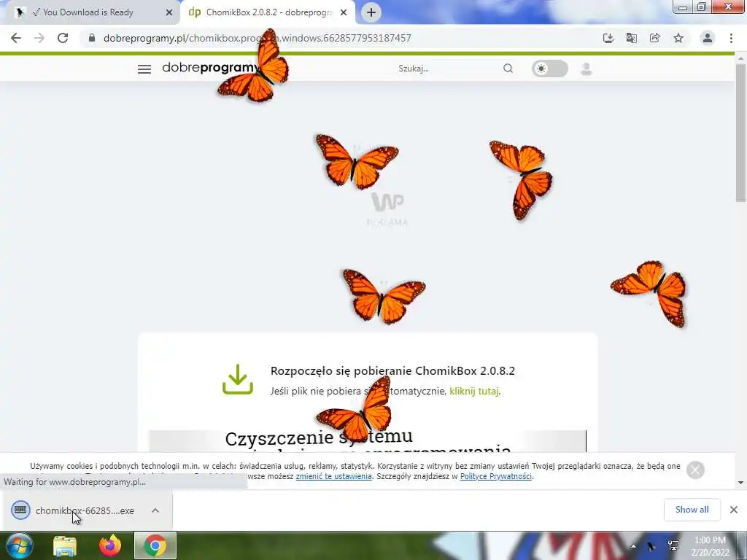
Task: Click the page vertical scrollbar thumb
Action: pos(740,133)
